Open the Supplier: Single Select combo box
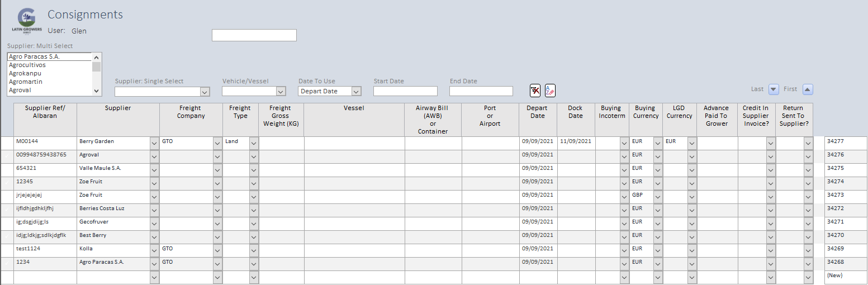The width and height of the screenshot is (868, 285). tap(205, 92)
